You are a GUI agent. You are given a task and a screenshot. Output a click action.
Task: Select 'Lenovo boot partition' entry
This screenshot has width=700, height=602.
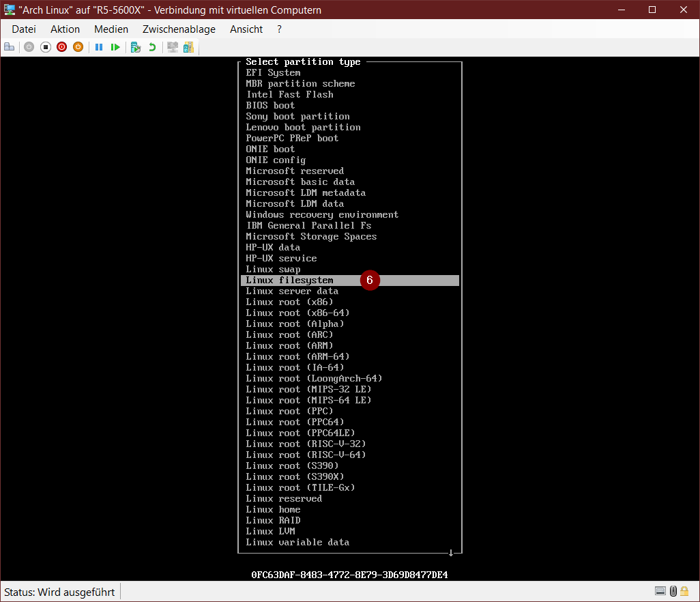point(303,127)
